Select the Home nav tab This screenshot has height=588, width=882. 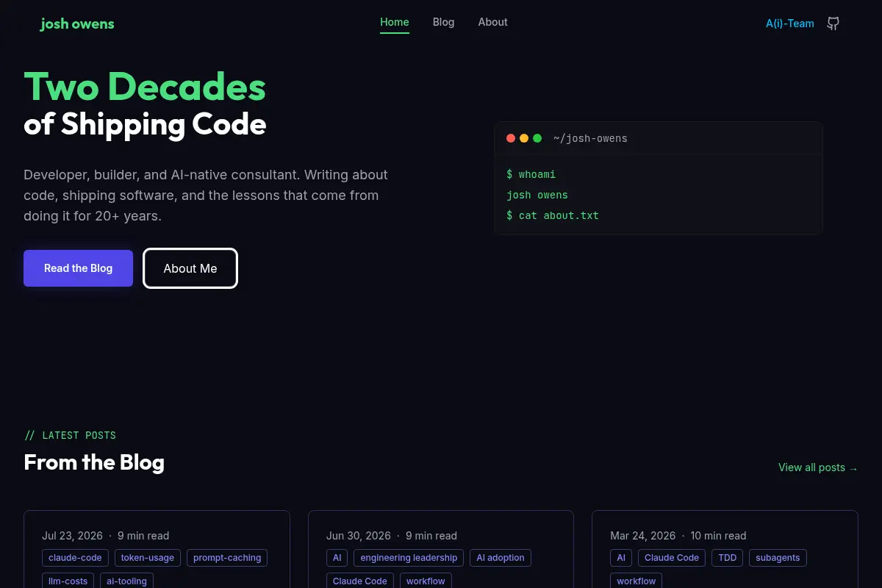tap(395, 23)
